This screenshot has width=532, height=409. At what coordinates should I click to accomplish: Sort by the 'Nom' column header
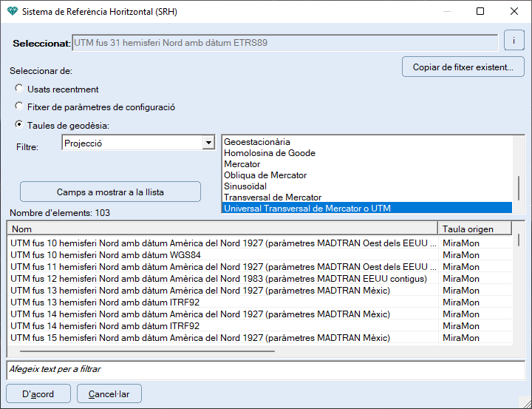tap(222, 229)
